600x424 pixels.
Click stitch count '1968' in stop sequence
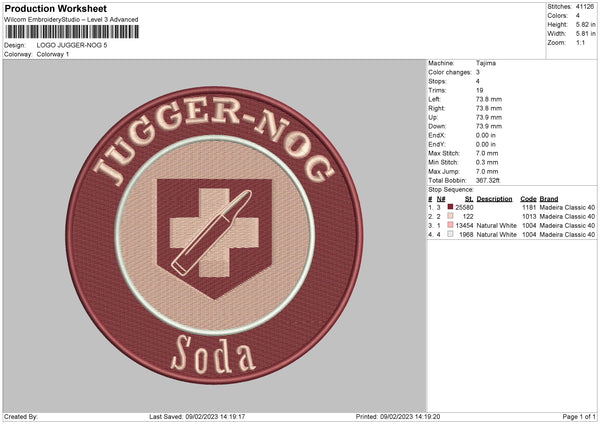[466, 234]
